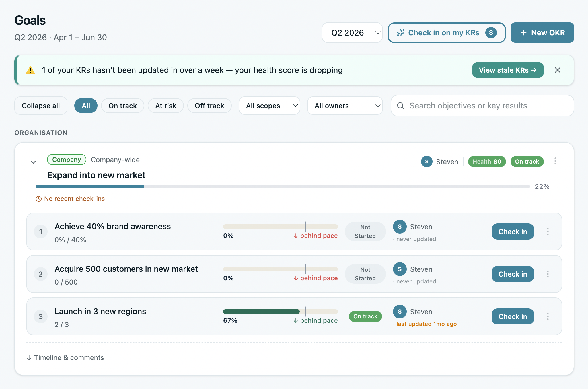Click Steven's avatar on the objective header

click(x=427, y=162)
